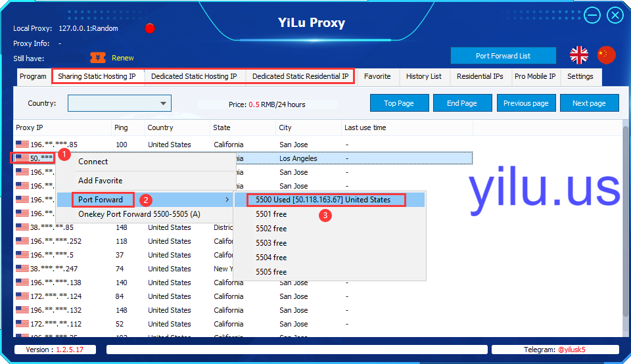Click US flag of 38.***.**.247 row

tap(22, 268)
